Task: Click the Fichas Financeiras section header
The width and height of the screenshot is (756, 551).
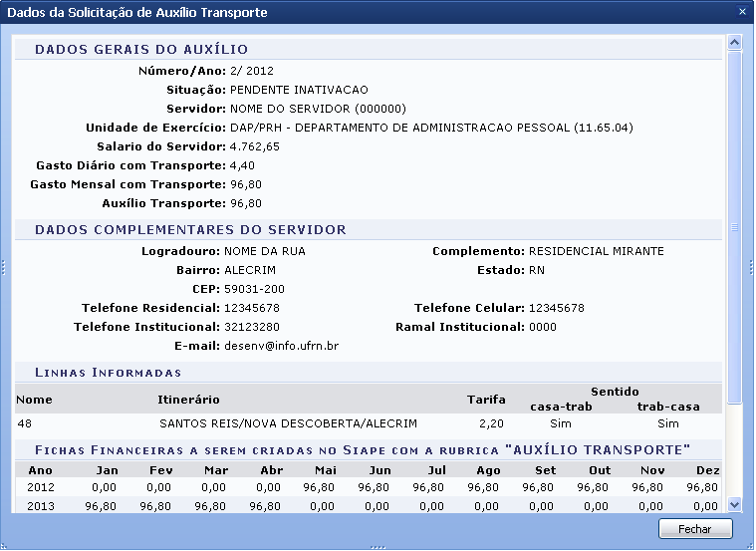Action: [366, 449]
